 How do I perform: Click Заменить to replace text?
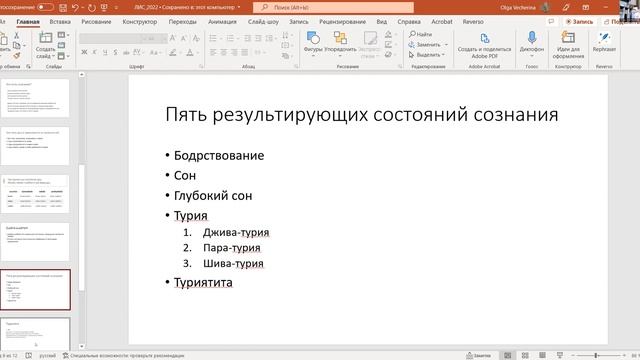click(x=428, y=44)
